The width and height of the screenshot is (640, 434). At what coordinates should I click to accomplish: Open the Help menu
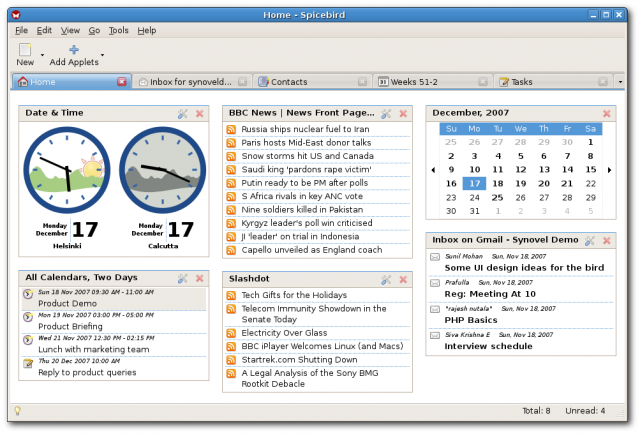tap(147, 30)
